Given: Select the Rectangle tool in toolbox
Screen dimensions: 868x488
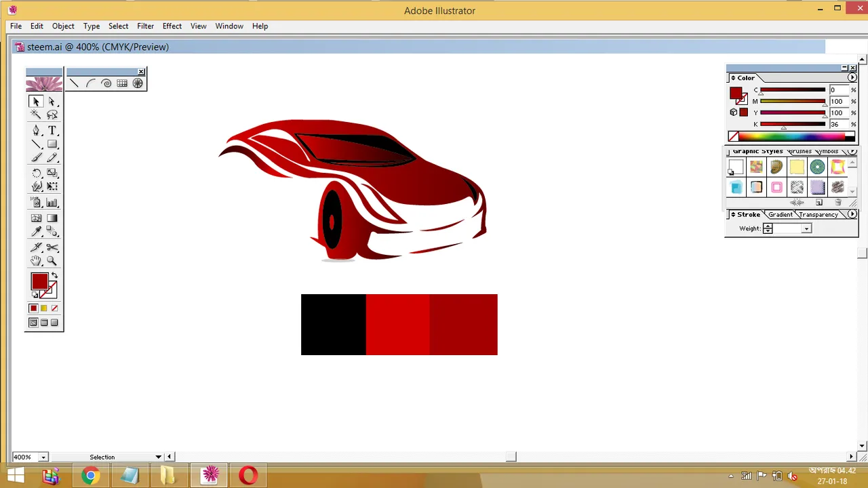Looking at the screenshot, I should [x=52, y=144].
